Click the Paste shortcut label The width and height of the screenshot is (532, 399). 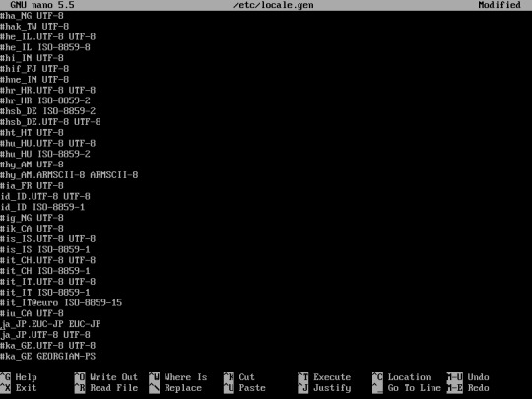coord(252,388)
